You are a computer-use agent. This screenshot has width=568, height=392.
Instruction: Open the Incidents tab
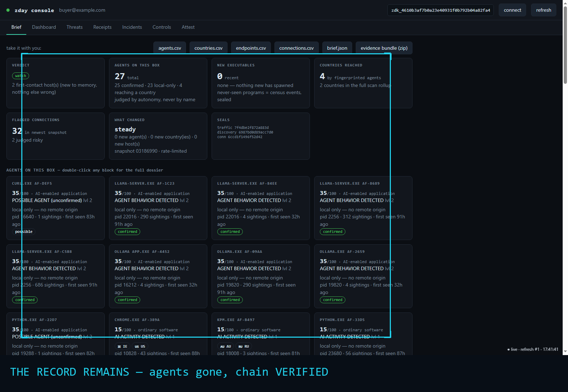click(132, 27)
